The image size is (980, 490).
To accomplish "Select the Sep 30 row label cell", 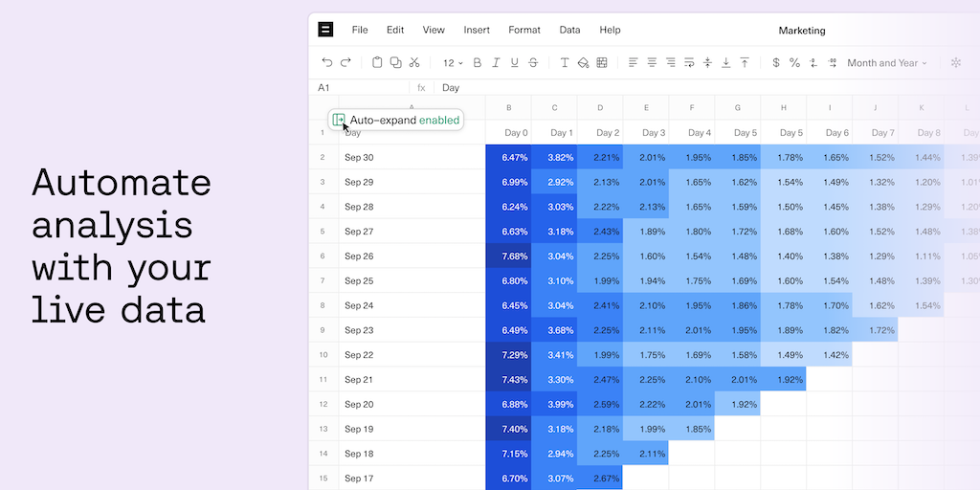I will (x=412, y=157).
